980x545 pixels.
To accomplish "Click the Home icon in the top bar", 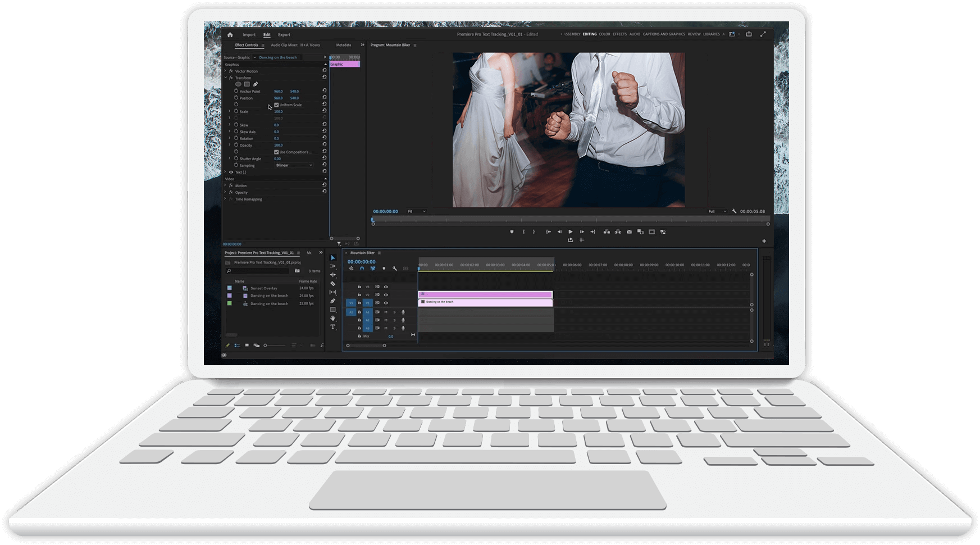I will click(230, 35).
